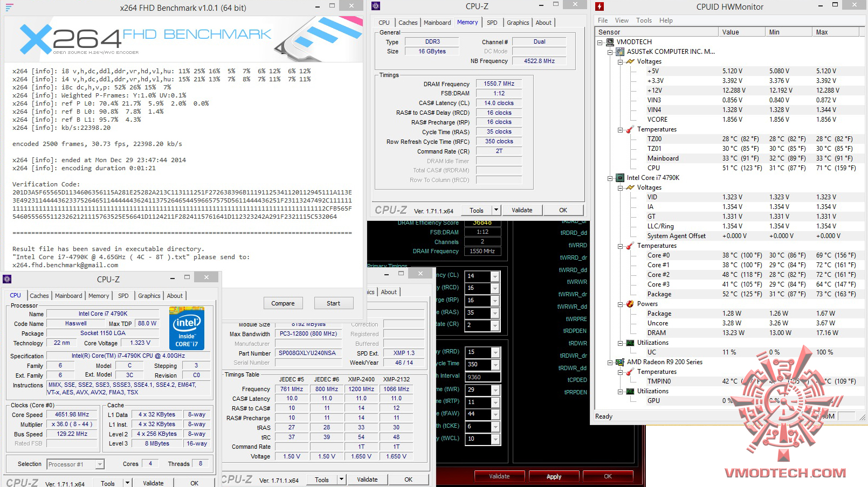Open the tRRD dropdown showing 15

click(495, 352)
